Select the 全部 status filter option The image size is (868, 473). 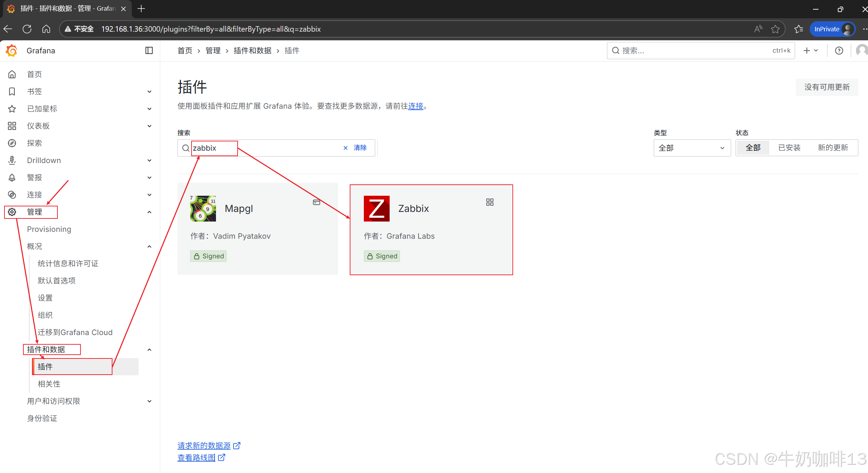(x=753, y=148)
